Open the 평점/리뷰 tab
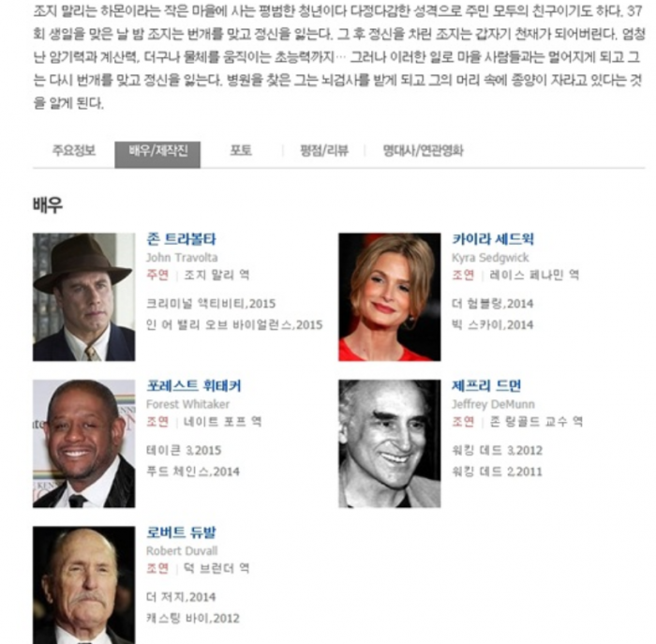 (x=324, y=151)
